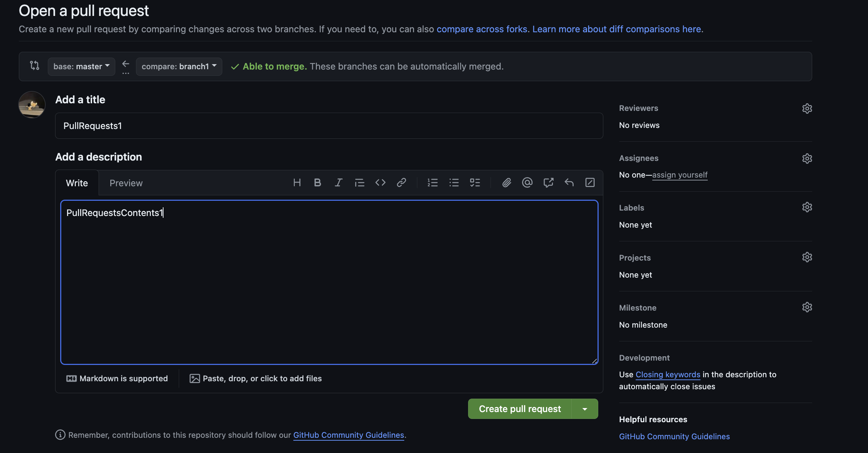
Task: Open the Reviewers settings gear
Action: click(x=807, y=108)
